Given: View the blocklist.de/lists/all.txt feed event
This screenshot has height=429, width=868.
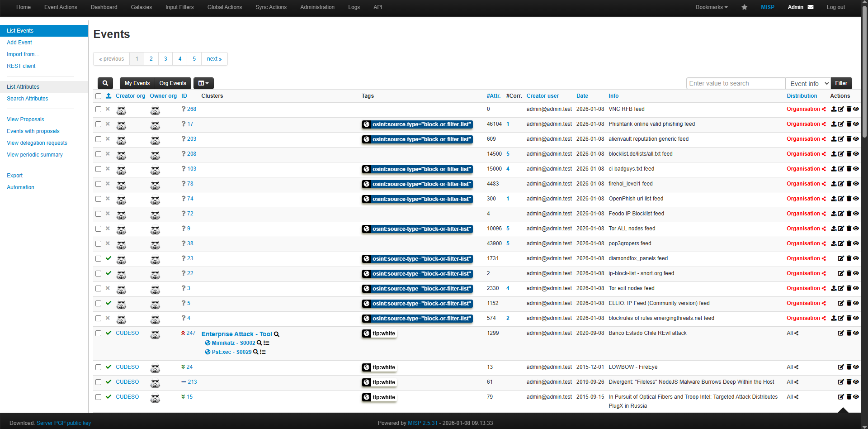Looking at the screenshot, I should (x=856, y=154).
